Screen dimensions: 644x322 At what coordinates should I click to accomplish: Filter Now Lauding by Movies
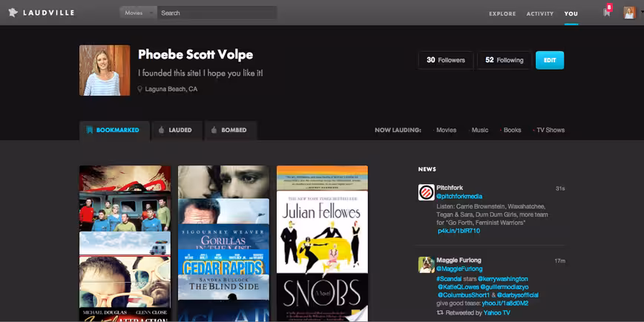point(446,130)
